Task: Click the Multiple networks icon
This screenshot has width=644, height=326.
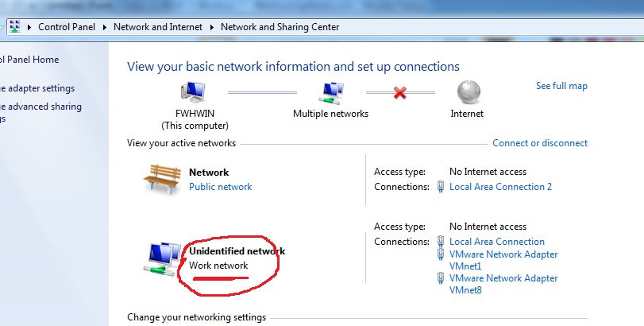Action: pos(331,93)
